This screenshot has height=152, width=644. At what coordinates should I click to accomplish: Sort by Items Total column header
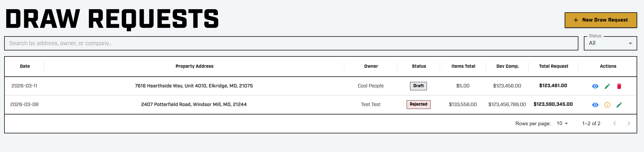coord(463,66)
